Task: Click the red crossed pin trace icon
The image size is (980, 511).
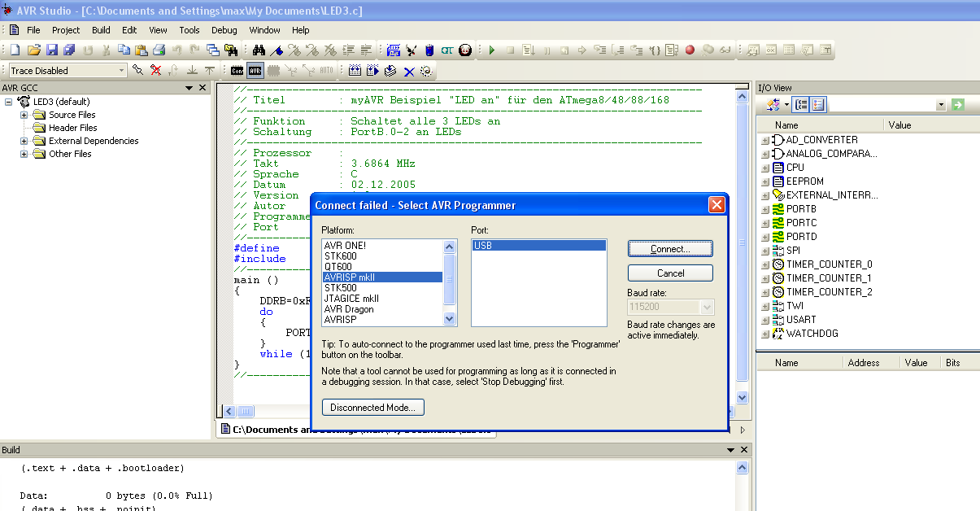Action: 155,70
